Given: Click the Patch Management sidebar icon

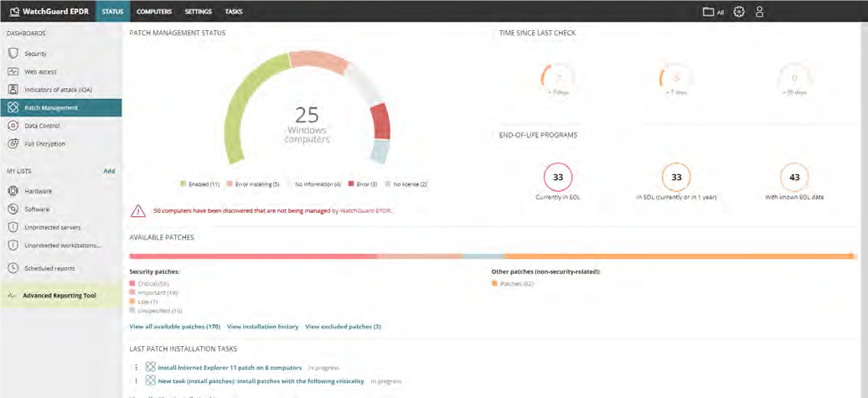Looking at the screenshot, I should (14, 108).
